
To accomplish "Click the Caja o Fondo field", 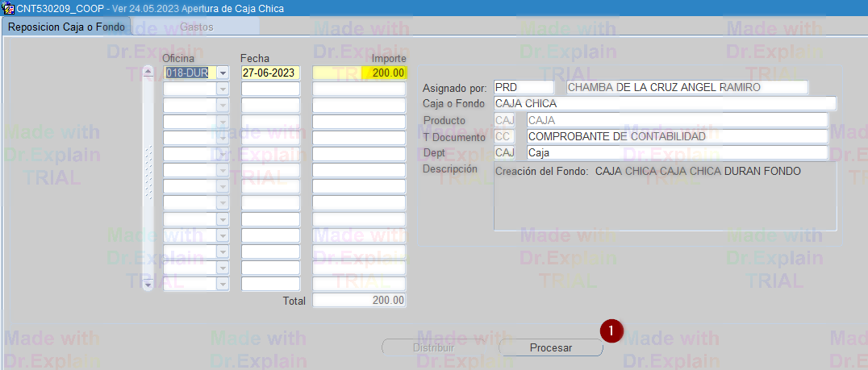I will 664,104.
